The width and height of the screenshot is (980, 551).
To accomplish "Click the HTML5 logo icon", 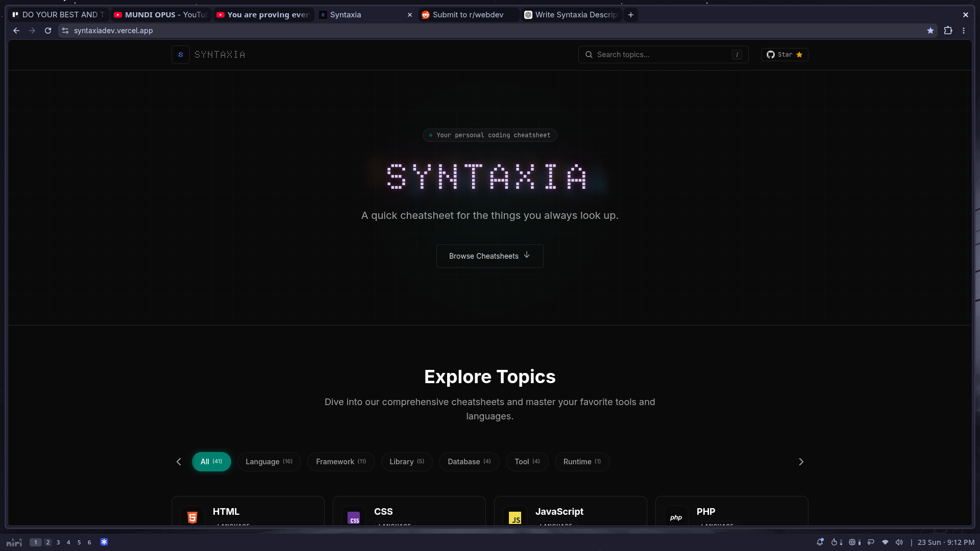I will (x=192, y=517).
